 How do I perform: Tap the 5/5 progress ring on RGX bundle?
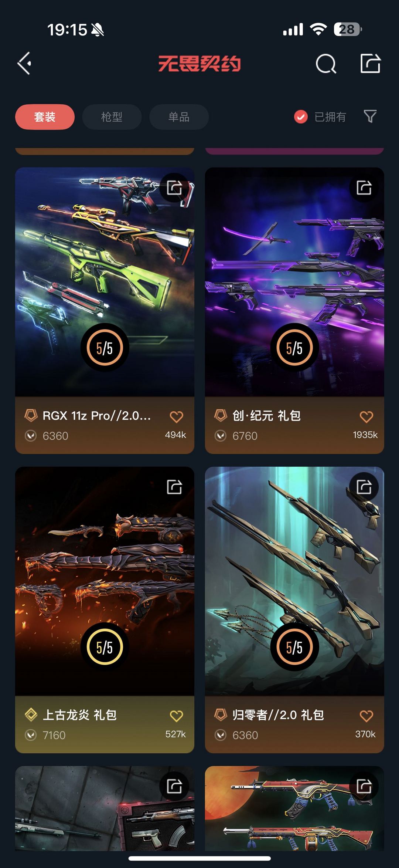pos(105,348)
